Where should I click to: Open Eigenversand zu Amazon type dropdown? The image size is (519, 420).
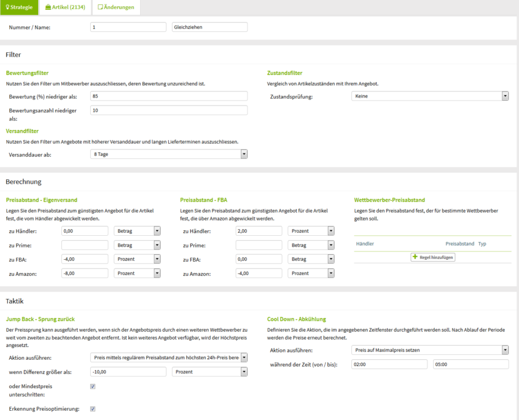137,273
